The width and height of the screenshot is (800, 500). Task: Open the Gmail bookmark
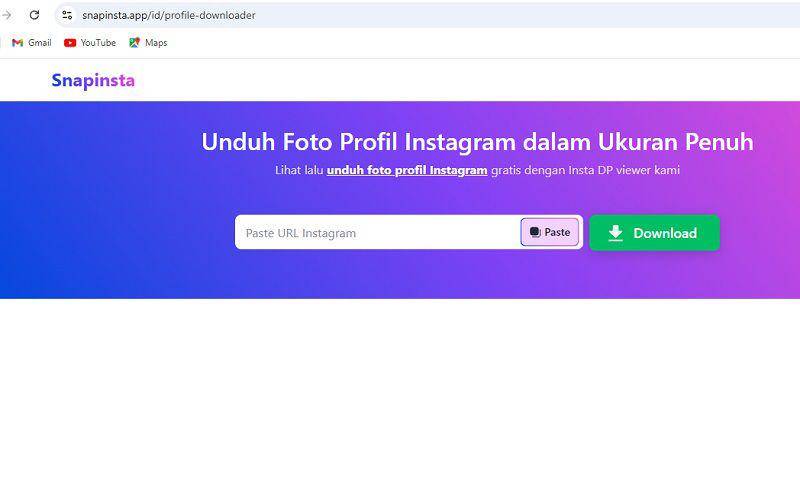coord(32,43)
